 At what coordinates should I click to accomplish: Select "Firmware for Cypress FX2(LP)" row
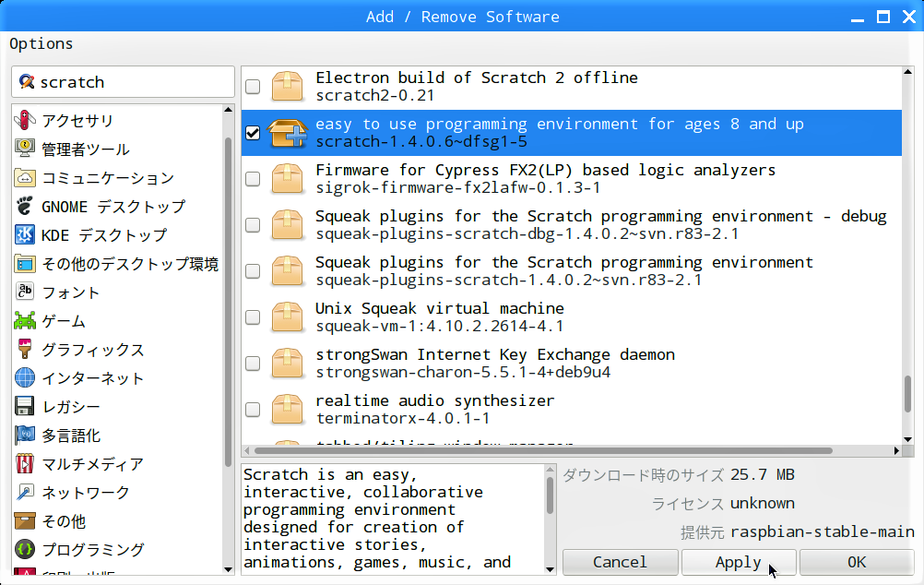point(572,179)
